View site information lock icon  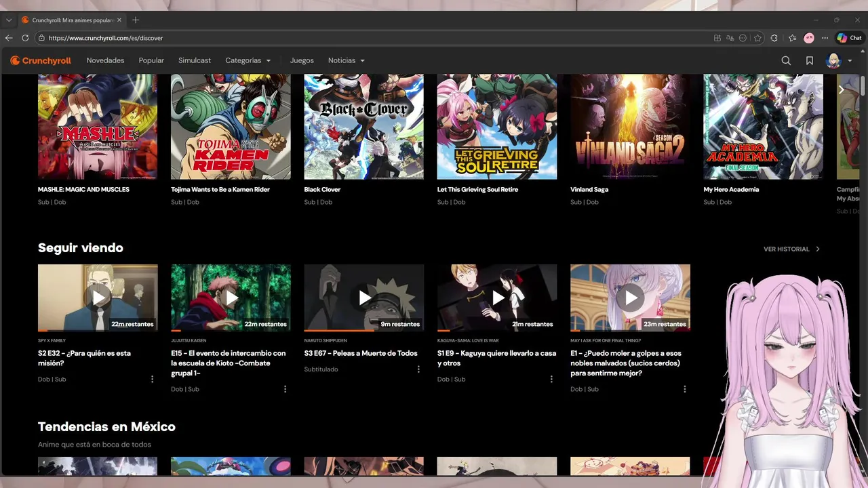[x=41, y=38]
